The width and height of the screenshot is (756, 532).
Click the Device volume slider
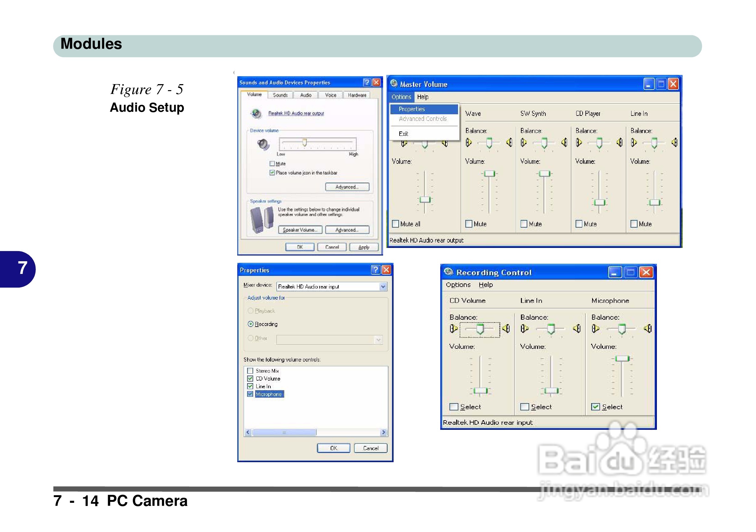pyautogui.click(x=305, y=143)
